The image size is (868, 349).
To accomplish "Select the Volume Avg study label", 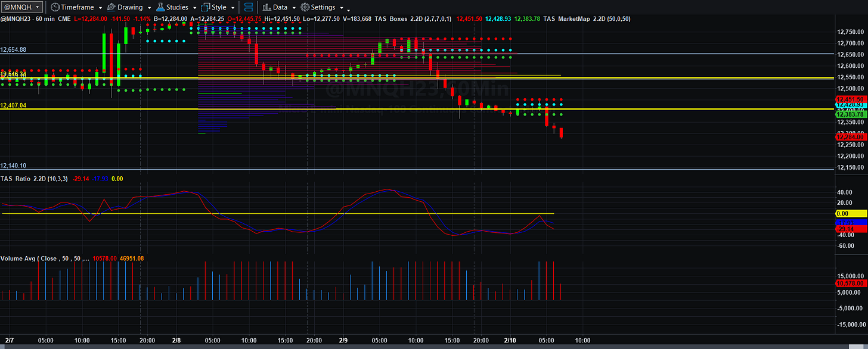I will coord(45,258).
